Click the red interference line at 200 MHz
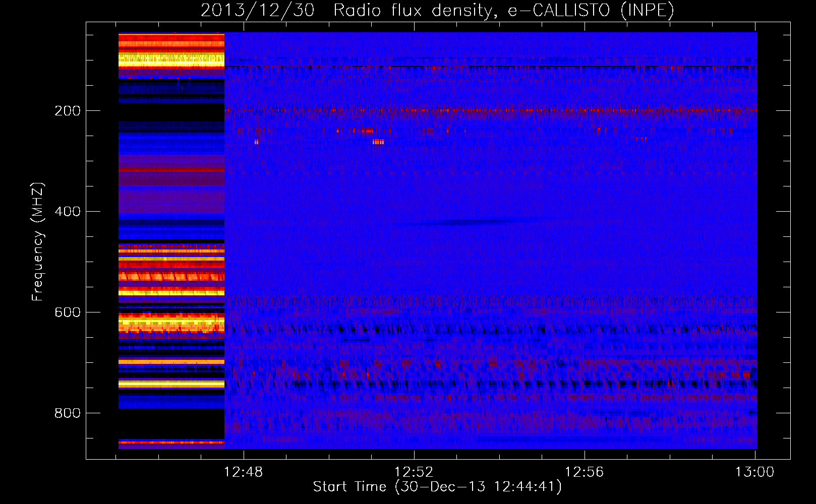This screenshot has width=816, height=504. 491,110
